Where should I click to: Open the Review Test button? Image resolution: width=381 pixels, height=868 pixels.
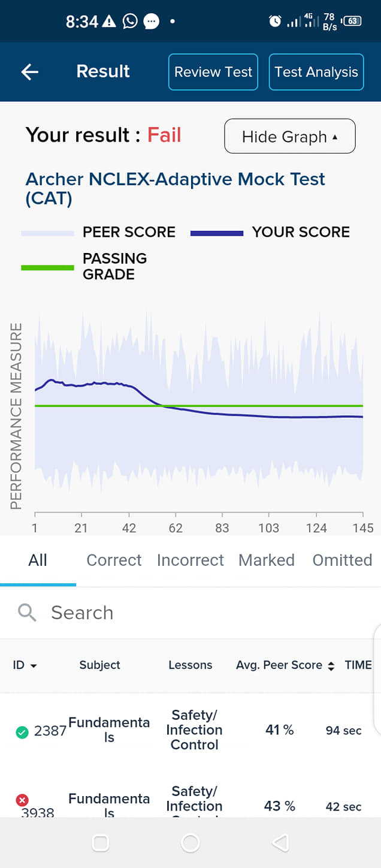click(x=213, y=72)
